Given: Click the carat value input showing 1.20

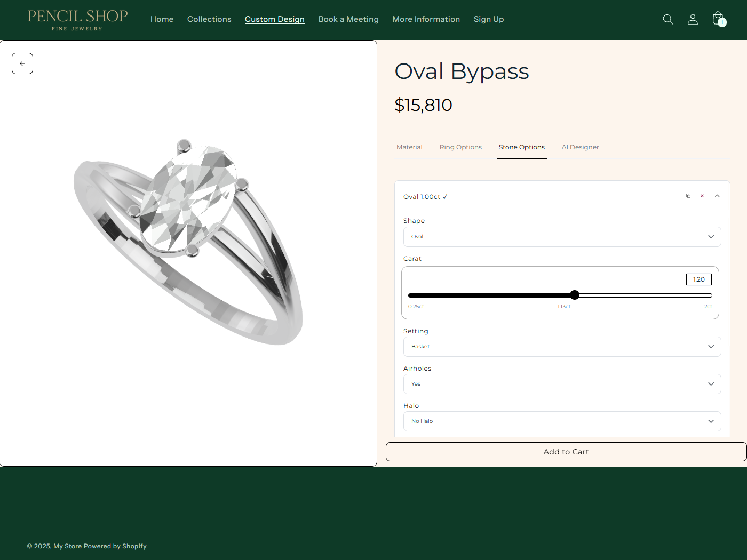Looking at the screenshot, I should pyautogui.click(x=698, y=279).
